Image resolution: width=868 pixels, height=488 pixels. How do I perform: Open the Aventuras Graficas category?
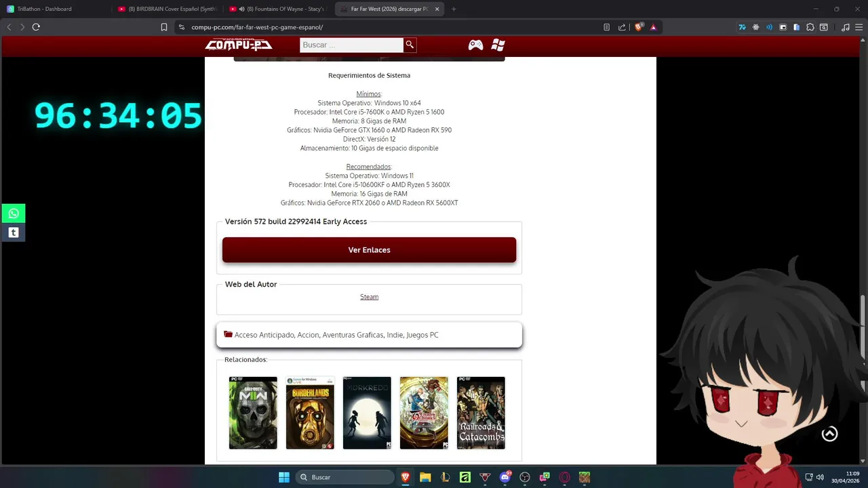click(x=353, y=335)
